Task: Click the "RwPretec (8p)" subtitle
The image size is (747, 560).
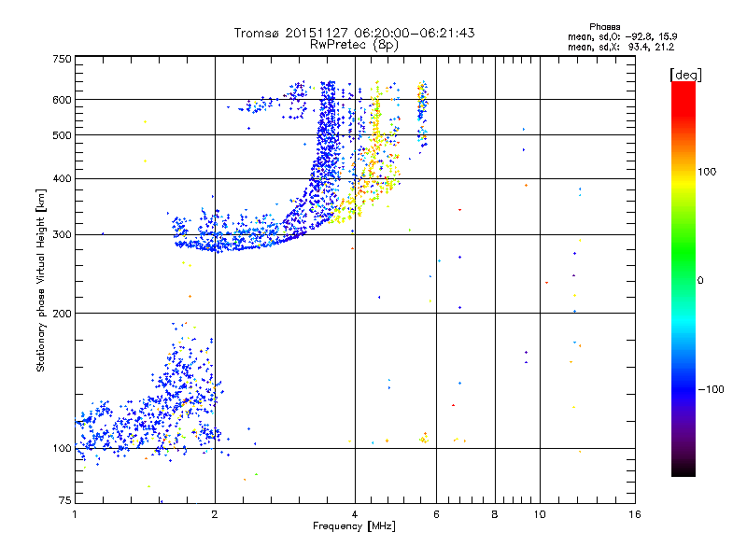Action: click(x=354, y=45)
